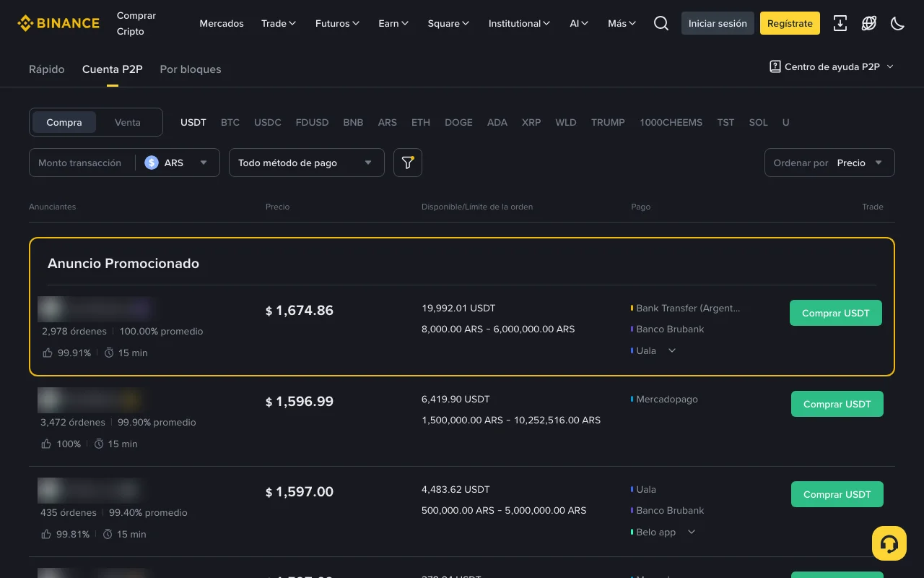Open the Ordenar por Precio dropdown
924x578 pixels.
pos(829,163)
